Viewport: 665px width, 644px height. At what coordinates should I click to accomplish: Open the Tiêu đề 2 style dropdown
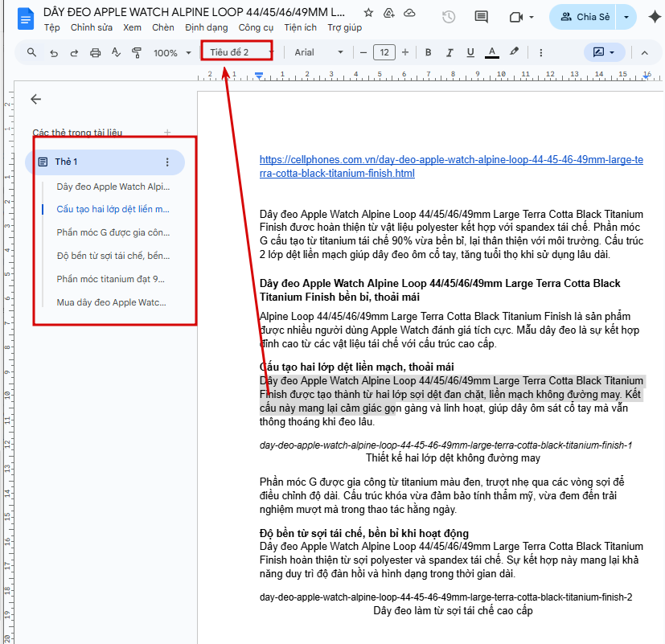[240, 52]
